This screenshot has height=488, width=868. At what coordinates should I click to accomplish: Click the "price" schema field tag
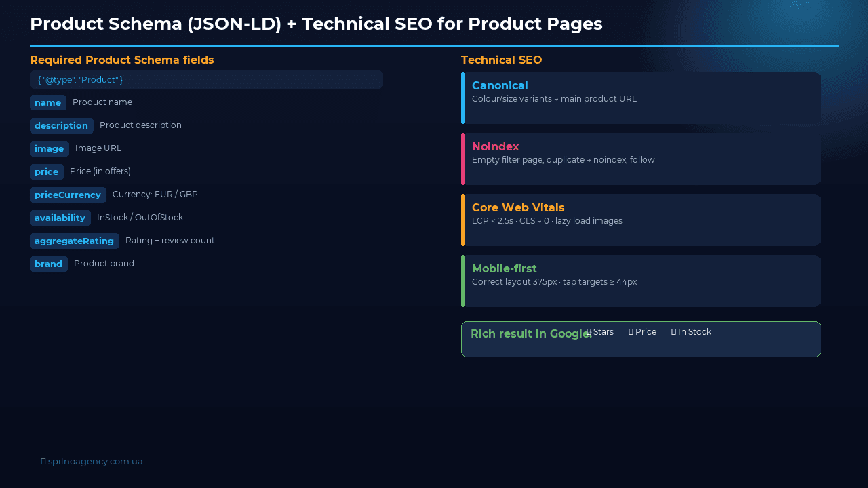(x=47, y=171)
